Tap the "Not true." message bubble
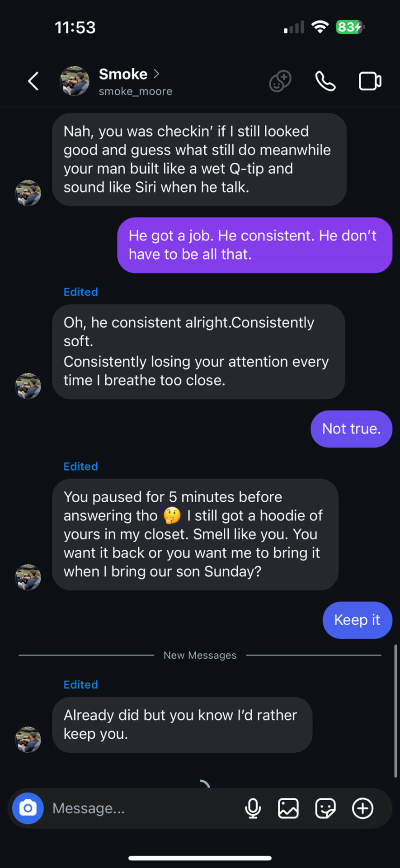This screenshot has height=868, width=400. [352, 429]
